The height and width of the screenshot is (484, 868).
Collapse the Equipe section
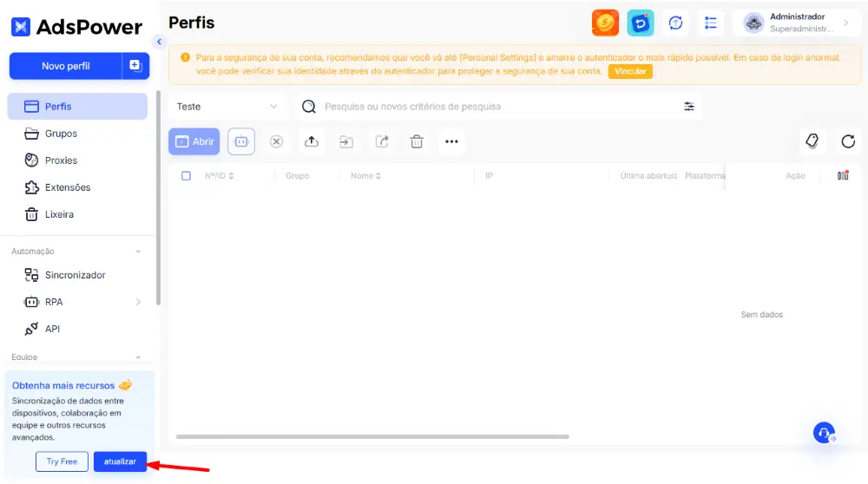[138, 357]
